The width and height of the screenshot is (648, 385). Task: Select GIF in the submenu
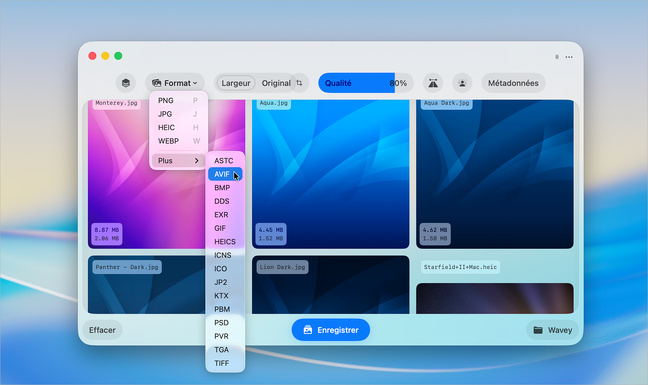225,228
